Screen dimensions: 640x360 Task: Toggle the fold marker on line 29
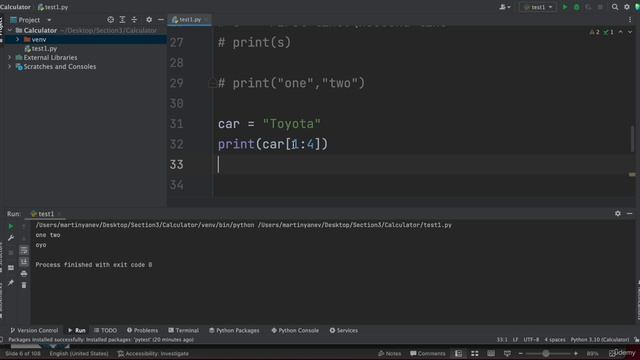[212, 83]
